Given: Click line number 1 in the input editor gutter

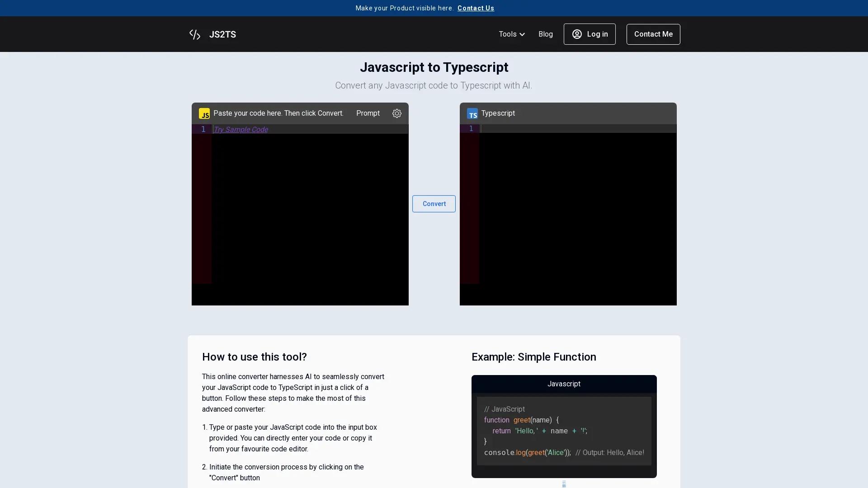Looking at the screenshot, I should (x=203, y=130).
